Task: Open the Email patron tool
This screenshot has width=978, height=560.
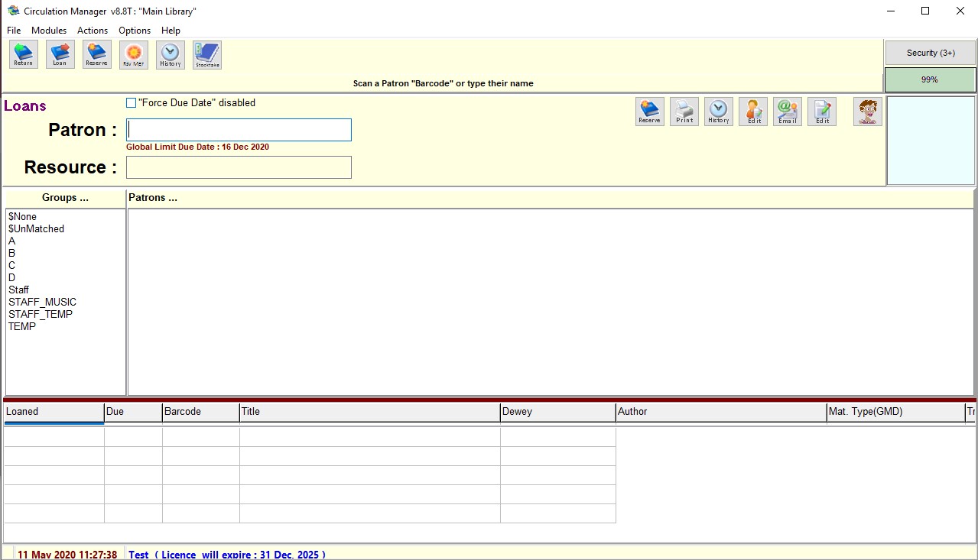Action: click(x=787, y=111)
